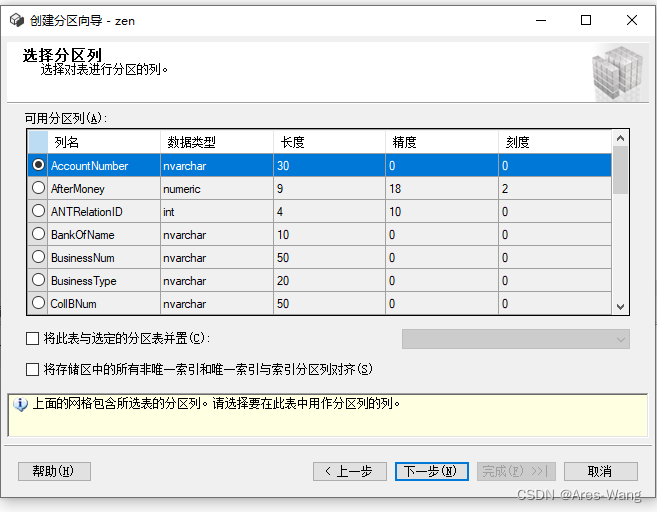Select the AccountNumber radio button
Image resolution: width=657 pixels, height=512 pixels.
point(38,165)
